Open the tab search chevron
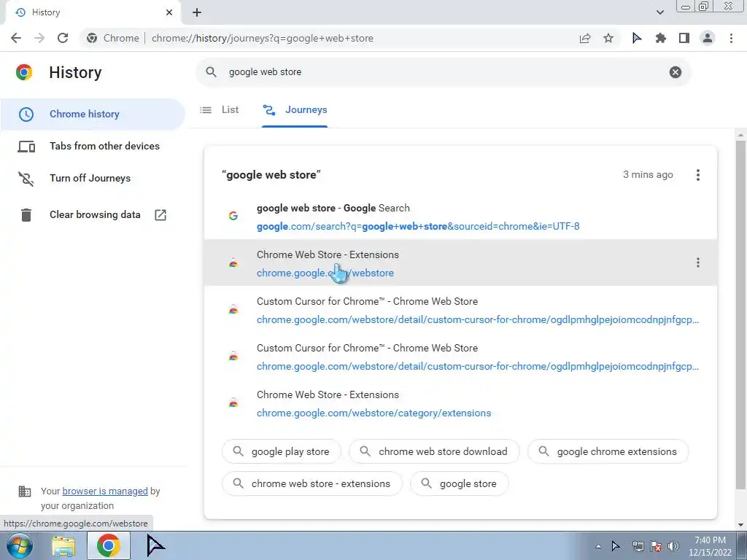 [x=659, y=12]
